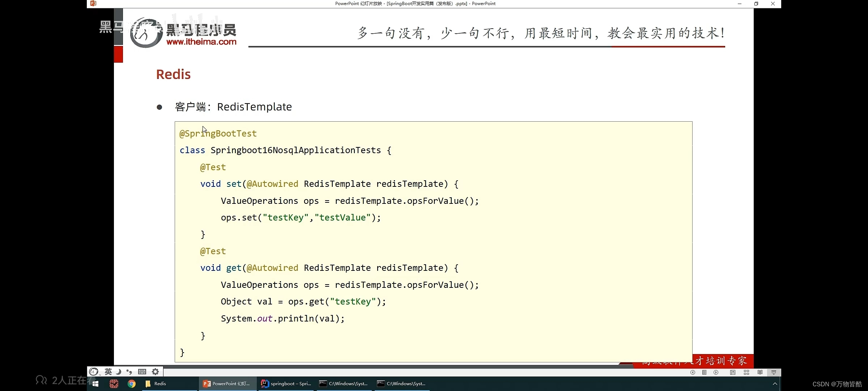Restore down the PowerPoint window
Image resolution: width=868 pixels, height=391 pixels.
(x=756, y=4)
